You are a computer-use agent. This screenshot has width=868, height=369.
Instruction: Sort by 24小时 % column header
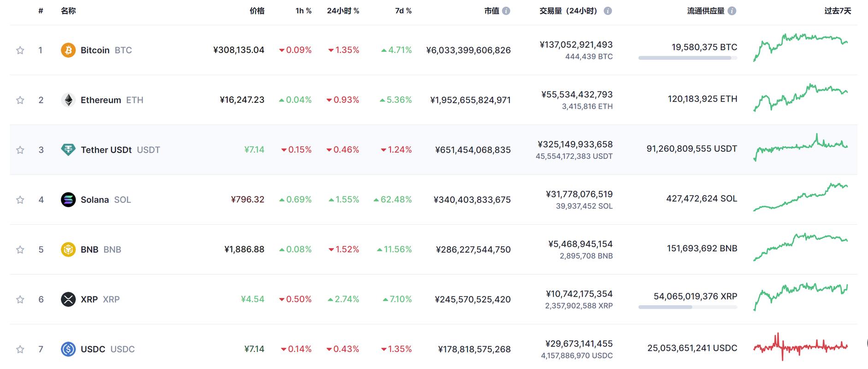tap(342, 11)
